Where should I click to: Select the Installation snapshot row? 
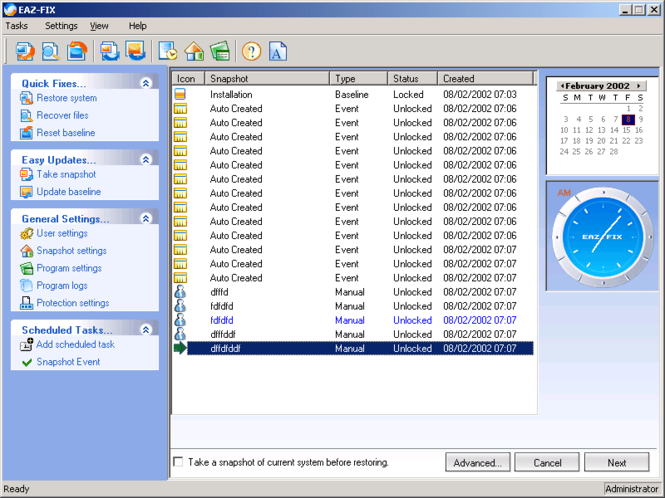pyautogui.click(x=353, y=94)
